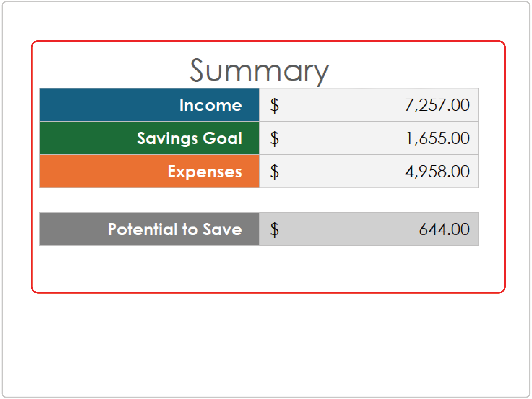Screen dimensions: 532x399
Task: Select the Potential to Save label text
Action: pyautogui.click(x=175, y=229)
